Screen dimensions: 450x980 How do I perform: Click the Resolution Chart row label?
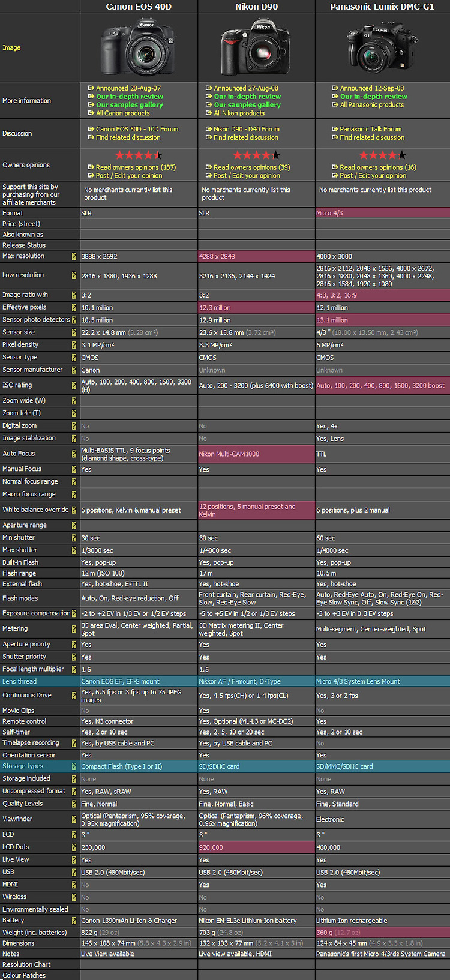tap(26, 965)
